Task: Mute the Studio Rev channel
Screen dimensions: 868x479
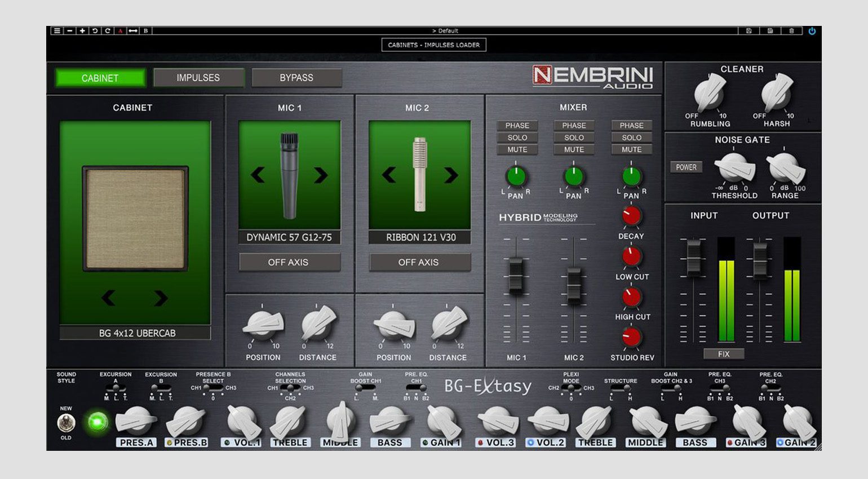Action: (x=632, y=149)
